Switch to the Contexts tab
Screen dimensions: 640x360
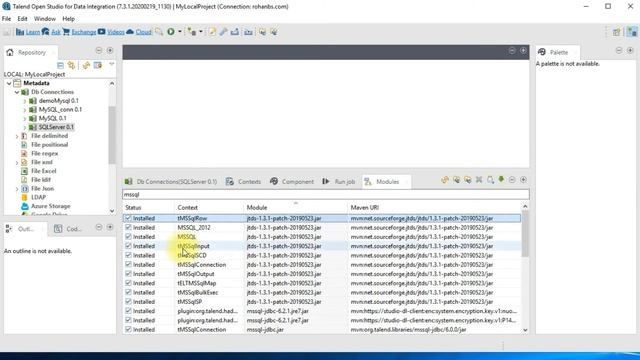tap(244, 182)
